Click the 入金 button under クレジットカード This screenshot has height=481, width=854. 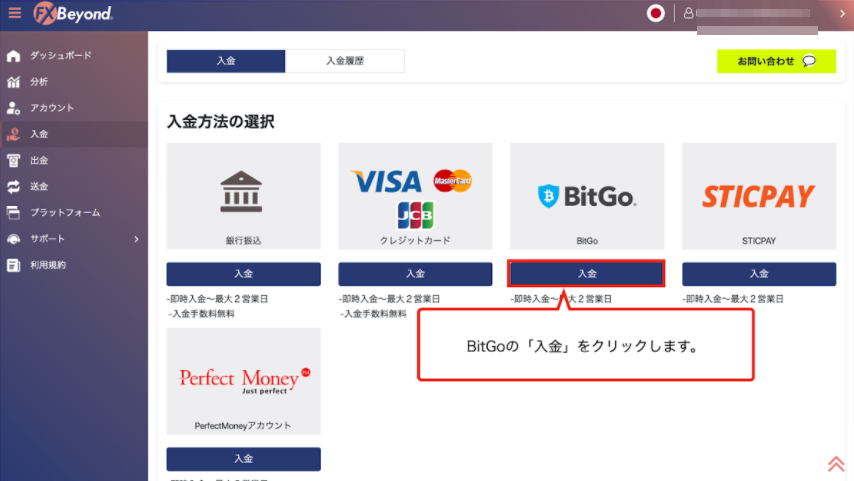click(415, 274)
